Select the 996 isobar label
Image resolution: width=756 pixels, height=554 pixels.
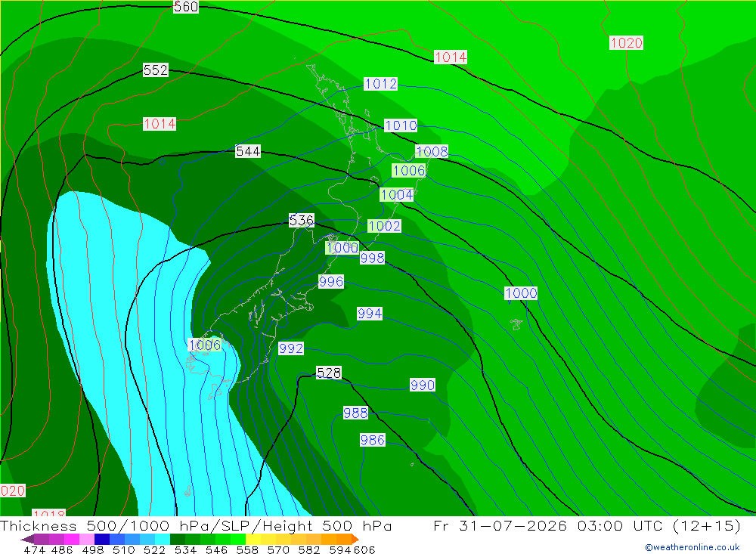(331, 282)
